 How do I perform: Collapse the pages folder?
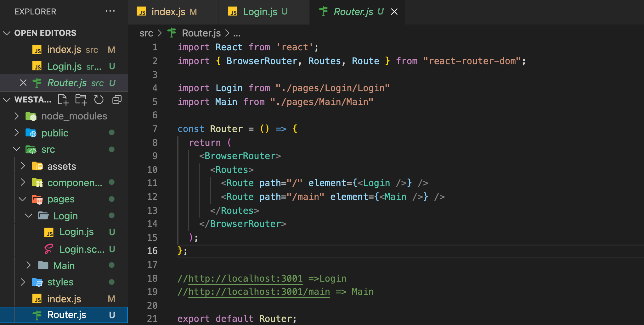[22, 199]
